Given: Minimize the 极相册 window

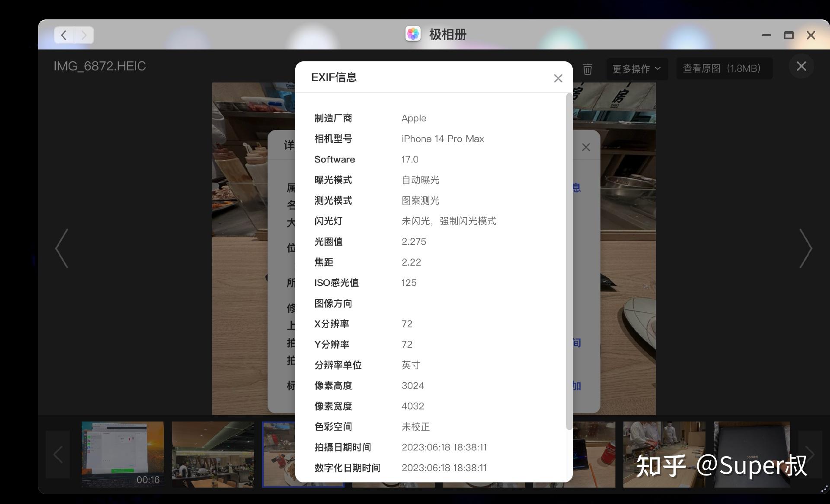Looking at the screenshot, I should (x=766, y=35).
